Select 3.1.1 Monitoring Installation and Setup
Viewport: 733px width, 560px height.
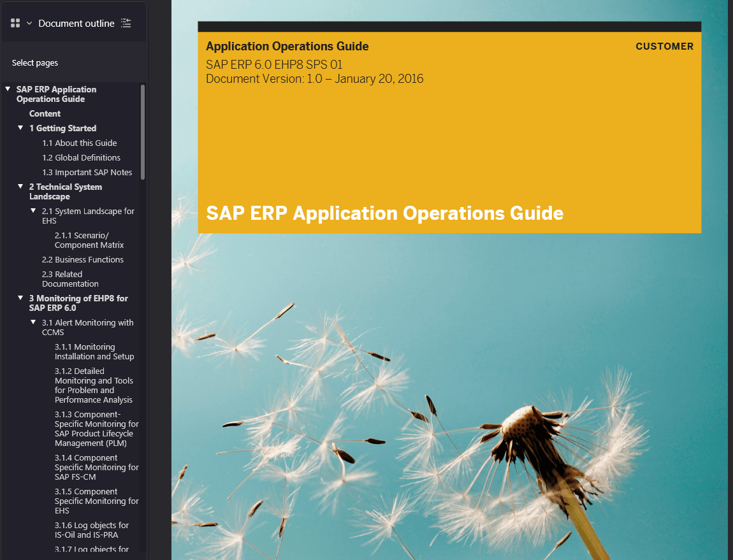[x=94, y=352]
